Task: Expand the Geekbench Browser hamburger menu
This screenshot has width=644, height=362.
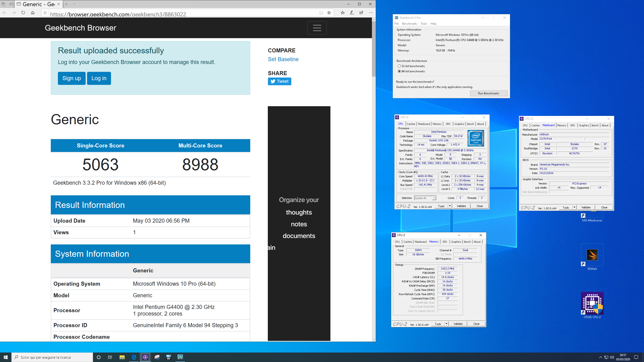Action: point(317,28)
